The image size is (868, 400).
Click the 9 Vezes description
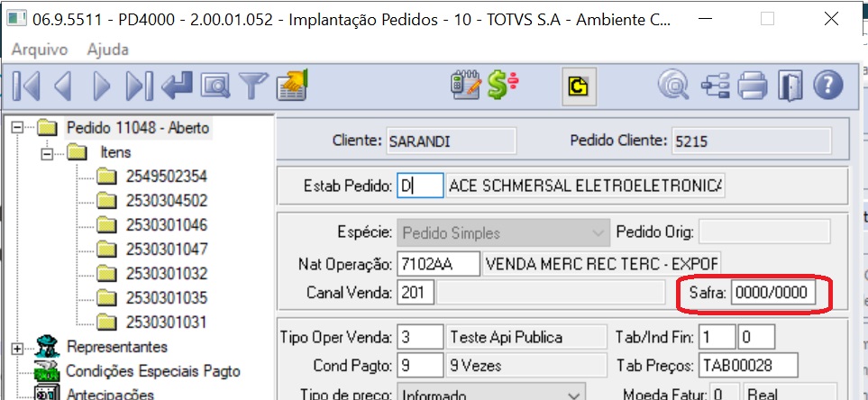526,366
